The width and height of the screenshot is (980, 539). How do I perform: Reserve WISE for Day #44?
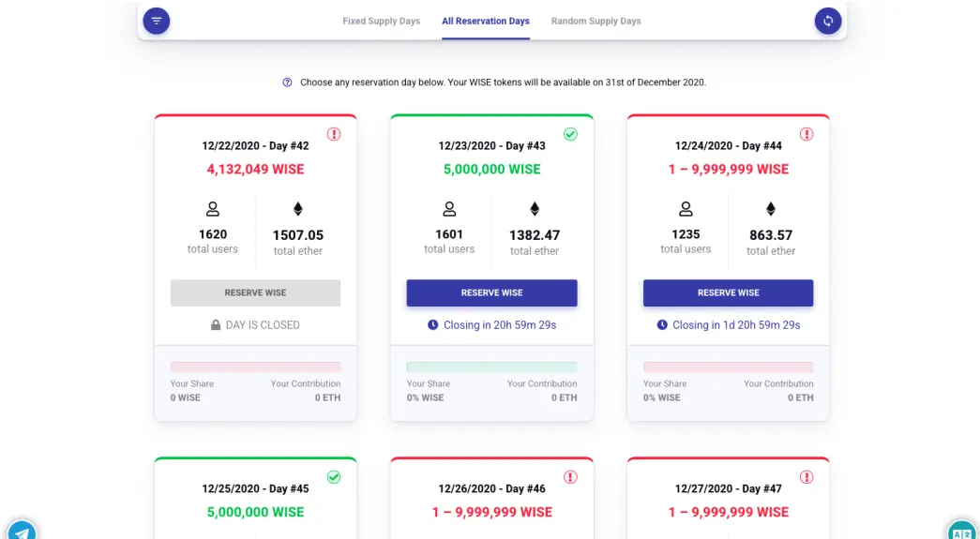click(728, 292)
